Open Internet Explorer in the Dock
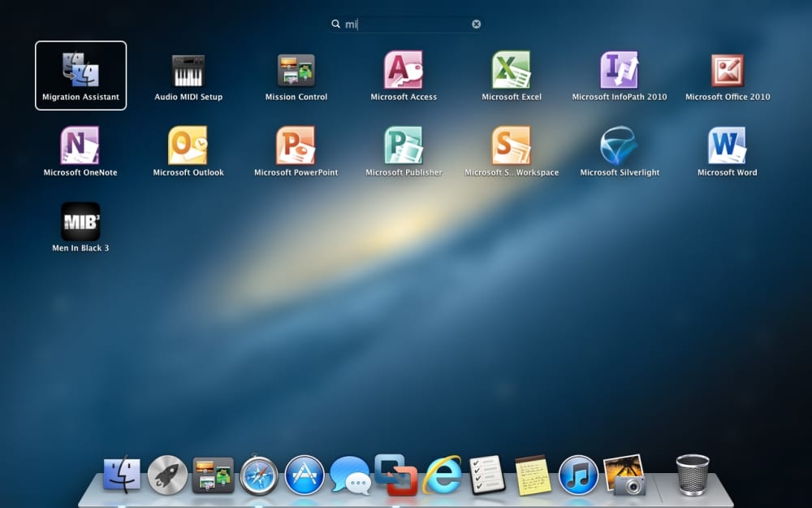 coord(442,475)
